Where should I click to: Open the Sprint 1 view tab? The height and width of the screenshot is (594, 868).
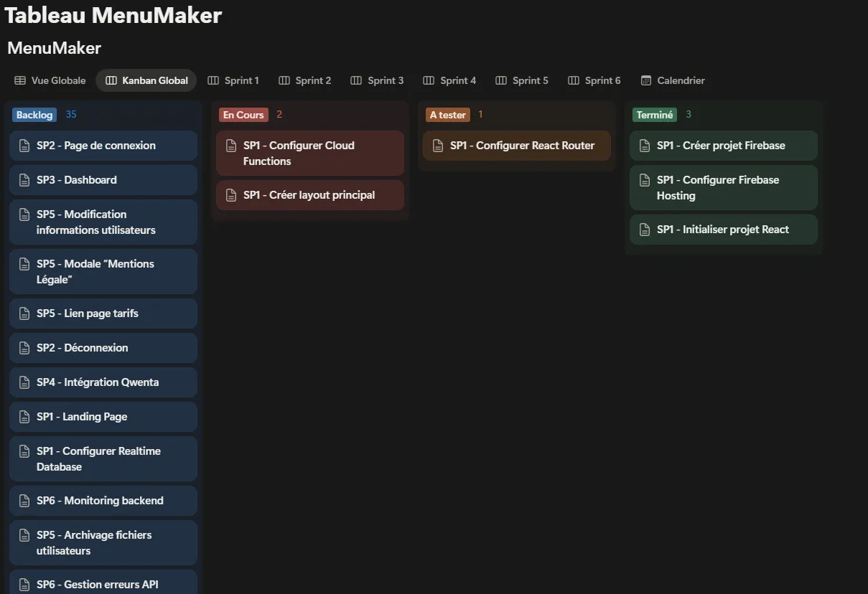coord(233,80)
